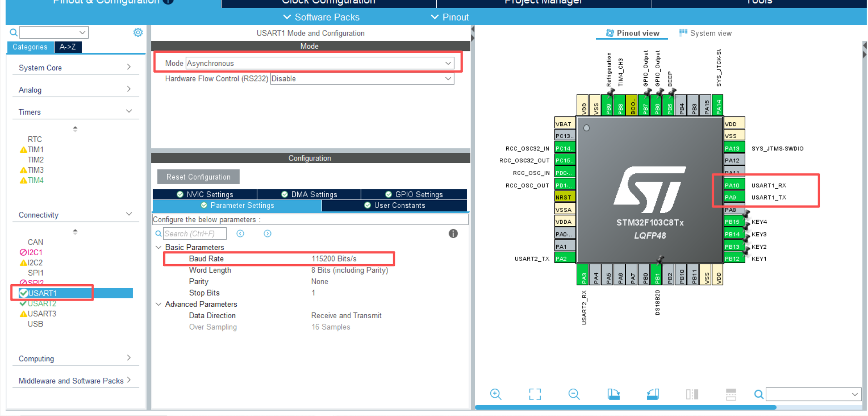Image resolution: width=868 pixels, height=416 pixels.
Task: Open the gear settings in the categories panel
Action: [138, 32]
